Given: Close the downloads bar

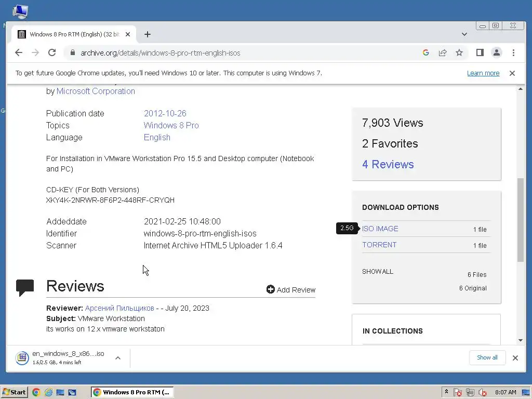Looking at the screenshot, I should pyautogui.click(x=515, y=358).
